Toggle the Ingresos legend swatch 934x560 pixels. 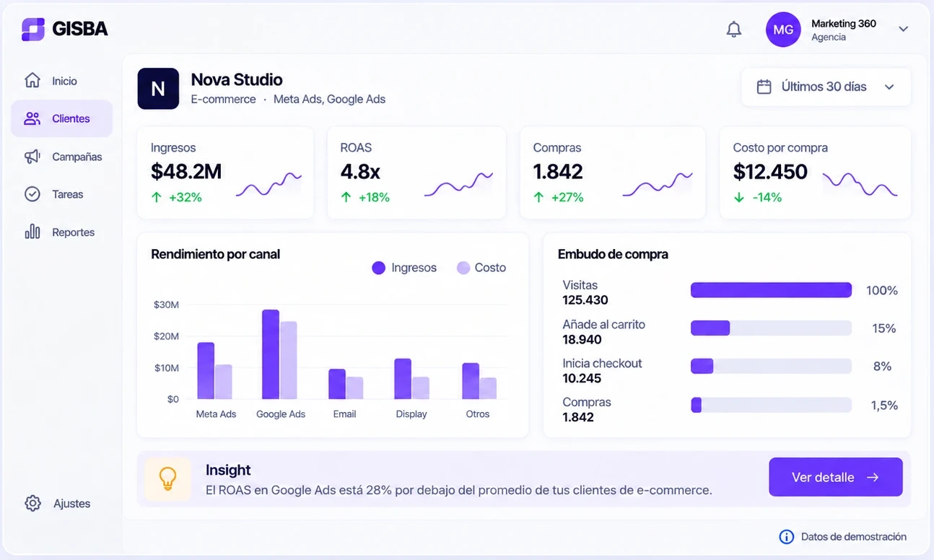click(x=379, y=268)
